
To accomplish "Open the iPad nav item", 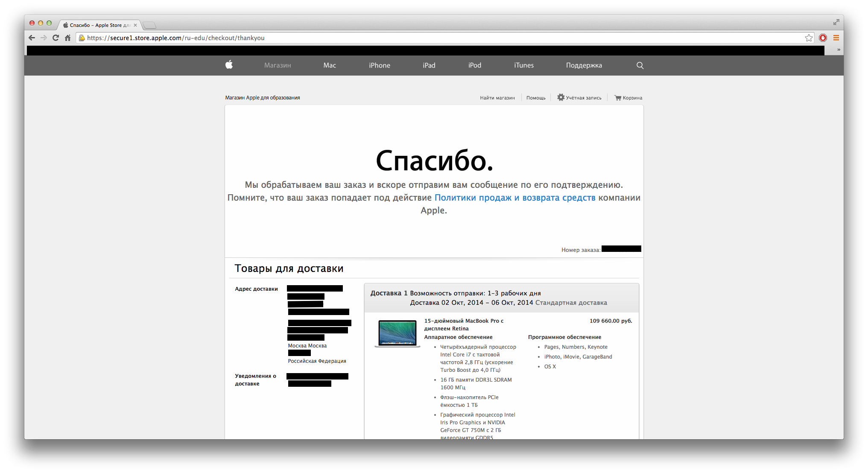I will 429,65.
